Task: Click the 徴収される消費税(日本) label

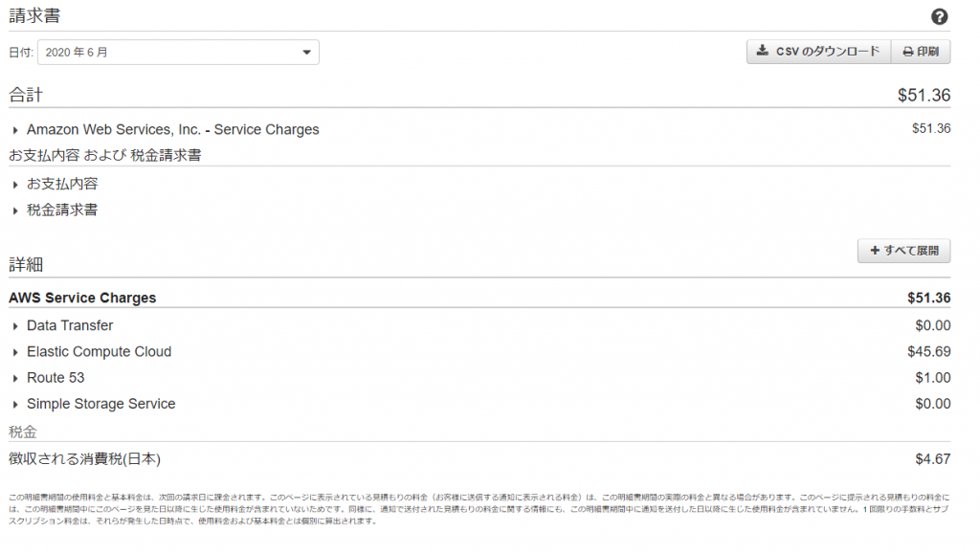Action: (x=84, y=459)
